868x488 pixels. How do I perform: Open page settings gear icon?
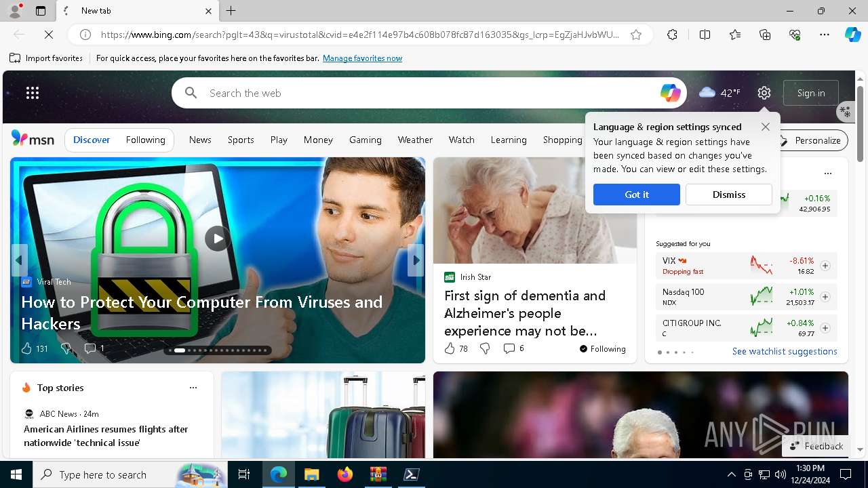click(x=764, y=93)
